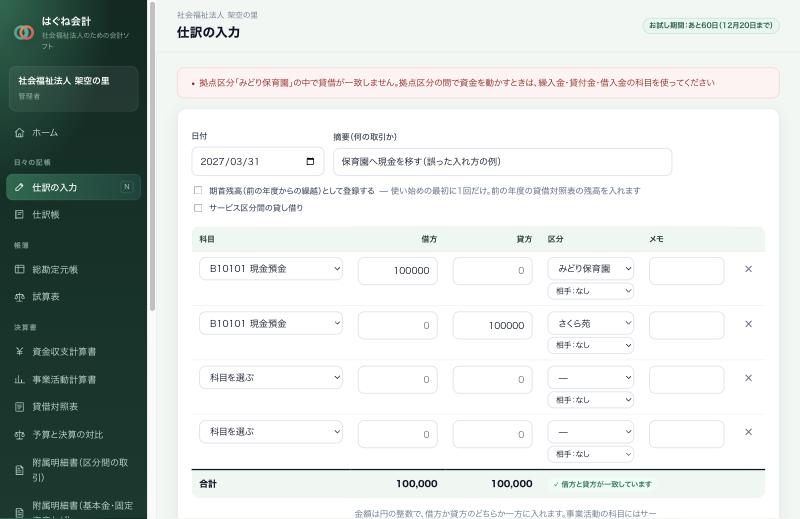Click credit field showing 100000

[493, 326]
